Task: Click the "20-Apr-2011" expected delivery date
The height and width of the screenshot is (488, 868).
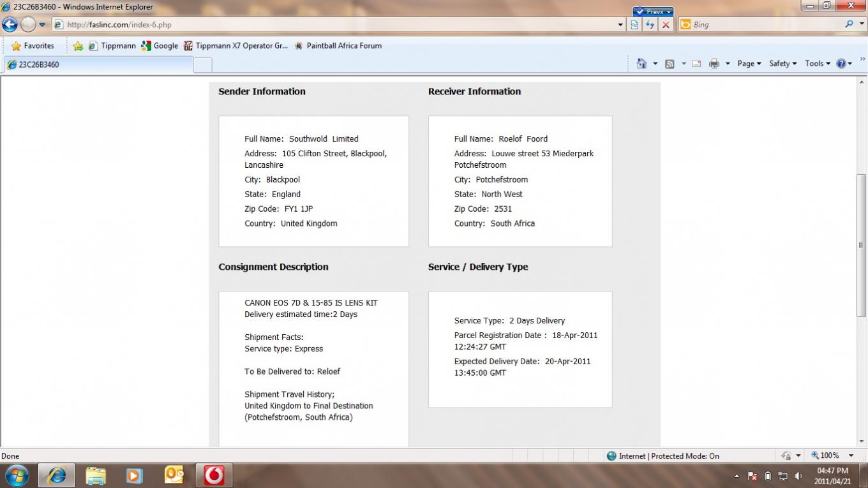Action: (567, 362)
